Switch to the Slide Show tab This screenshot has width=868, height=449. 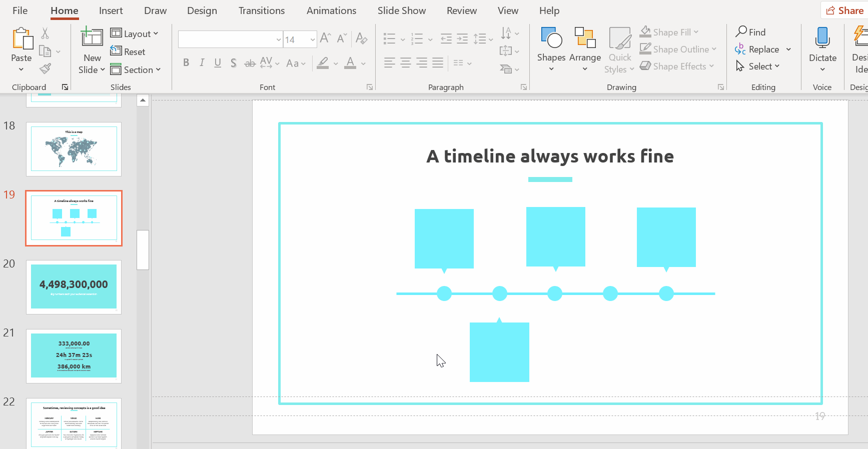click(402, 10)
